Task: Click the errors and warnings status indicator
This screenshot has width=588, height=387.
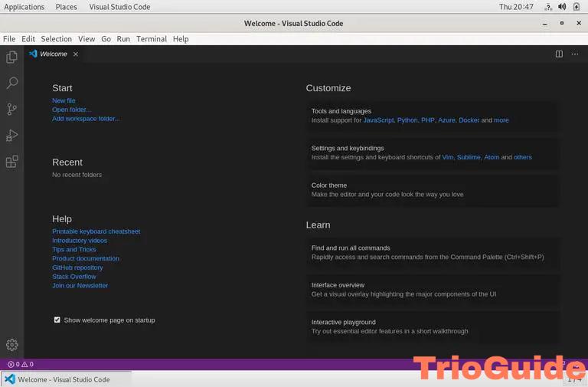Action: point(21,364)
